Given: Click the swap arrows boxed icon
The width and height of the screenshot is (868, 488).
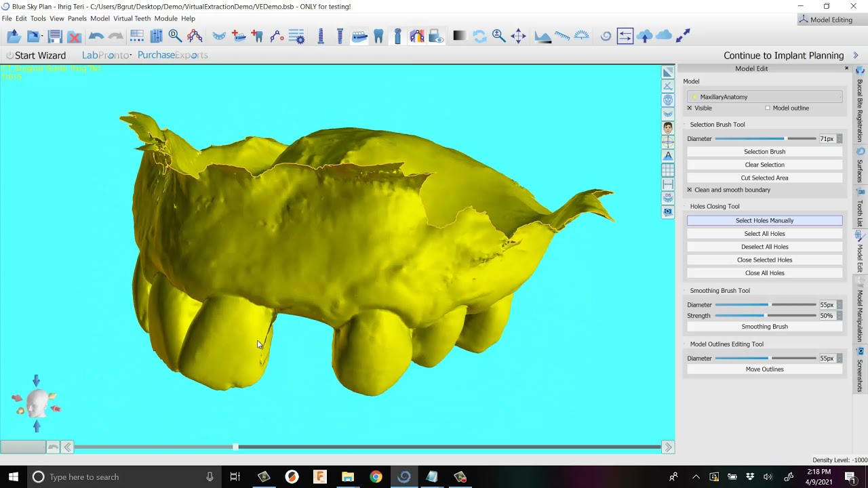Looking at the screenshot, I should [625, 37].
